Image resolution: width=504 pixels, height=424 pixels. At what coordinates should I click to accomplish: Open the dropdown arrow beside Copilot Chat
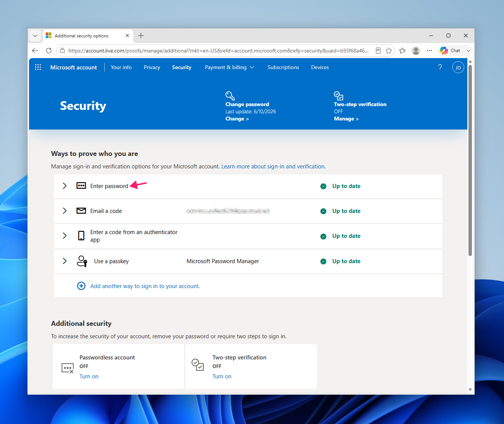pyautogui.click(x=468, y=51)
